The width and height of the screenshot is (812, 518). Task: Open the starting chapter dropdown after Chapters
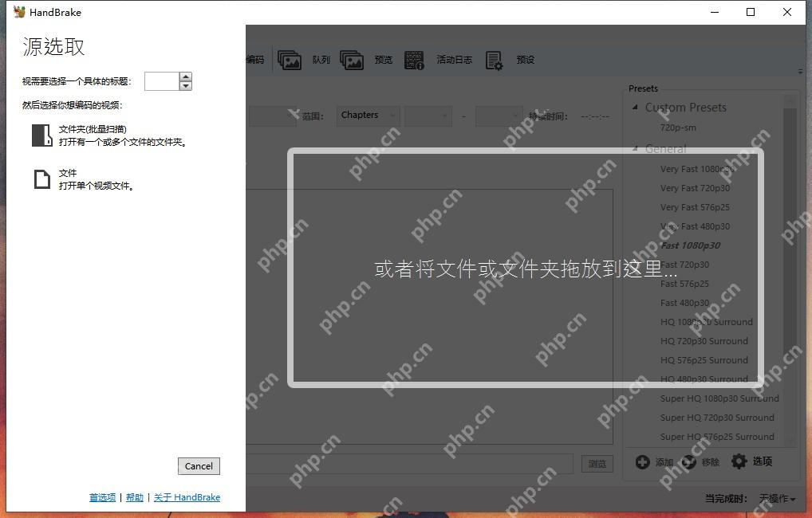(x=428, y=116)
